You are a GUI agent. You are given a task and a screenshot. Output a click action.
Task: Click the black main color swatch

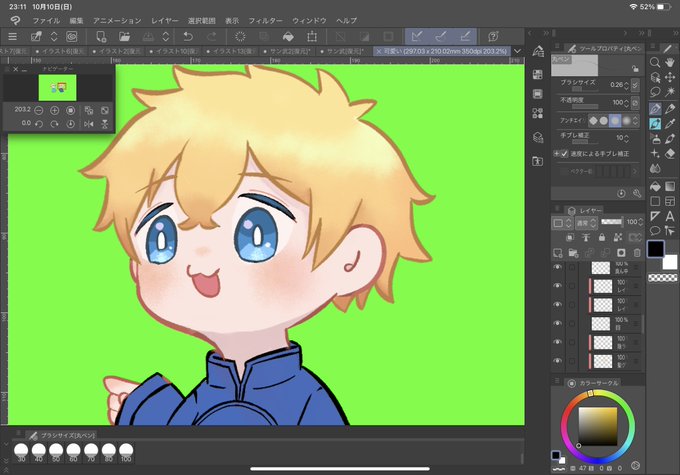tap(656, 249)
